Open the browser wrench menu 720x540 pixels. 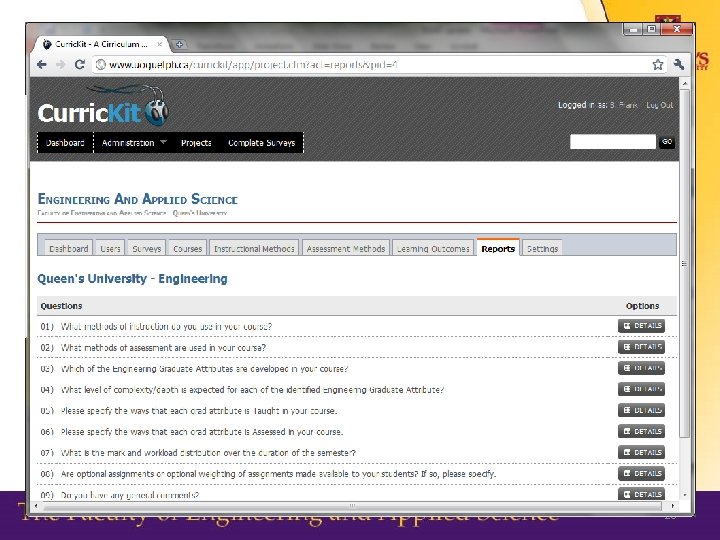click(x=679, y=65)
